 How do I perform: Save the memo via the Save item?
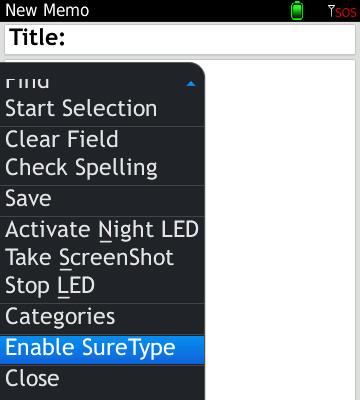(102, 198)
